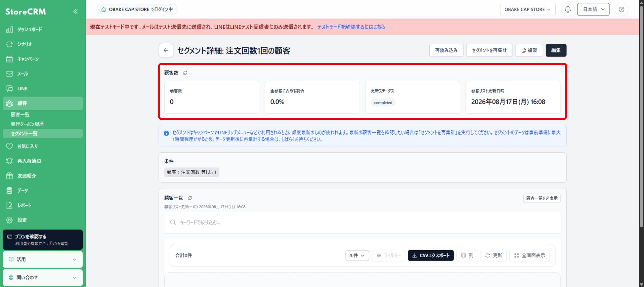Select 顧客 sidebar item
Screen dimensions: 644x287
43,103
